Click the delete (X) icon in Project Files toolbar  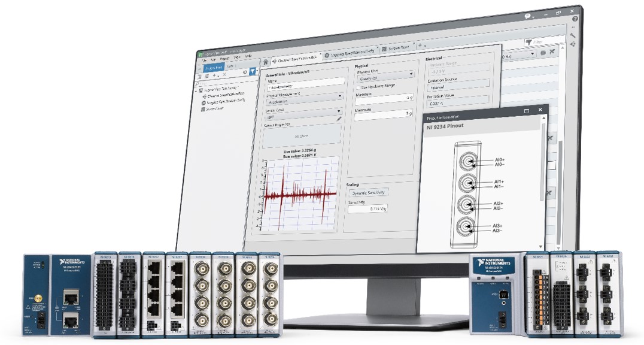tap(224, 74)
